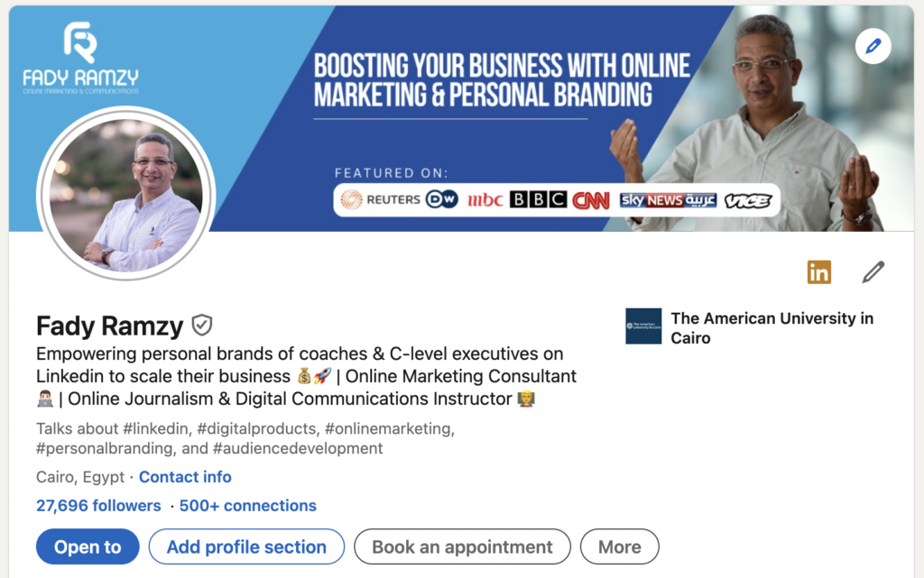
Task: Click the CNN logo in banner
Action: point(591,201)
